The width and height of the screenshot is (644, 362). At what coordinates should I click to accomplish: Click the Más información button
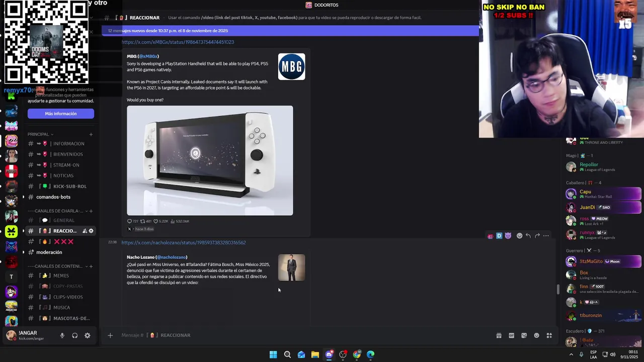click(x=61, y=114)
